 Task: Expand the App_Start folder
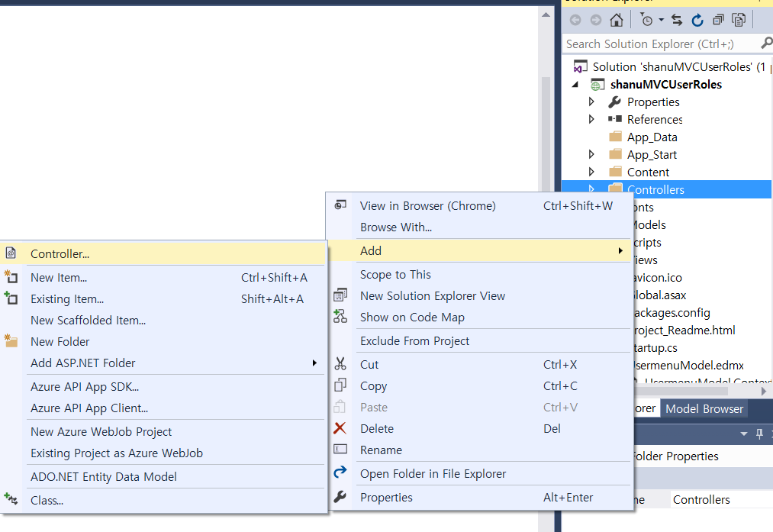[591, 154]
